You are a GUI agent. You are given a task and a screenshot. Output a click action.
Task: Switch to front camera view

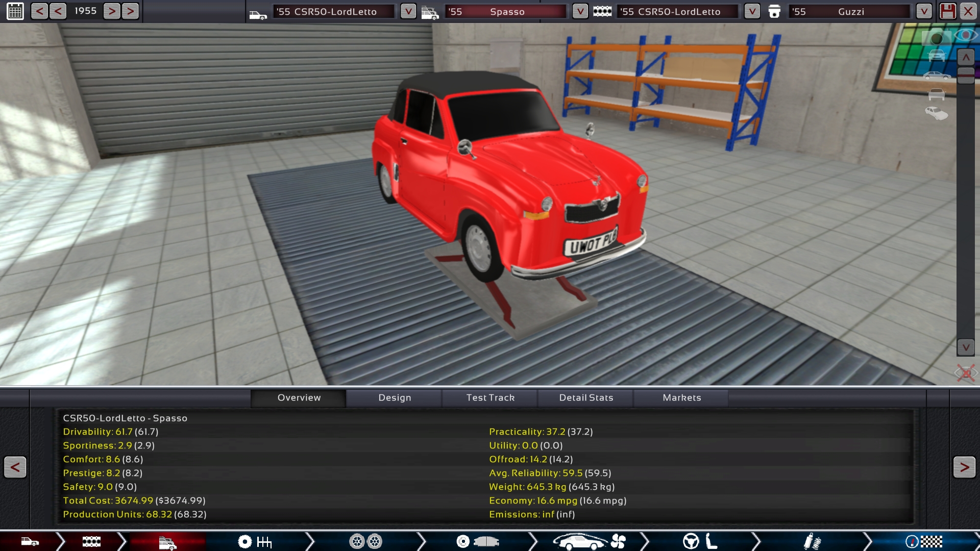pyautogui.click(x=936, y=56)
